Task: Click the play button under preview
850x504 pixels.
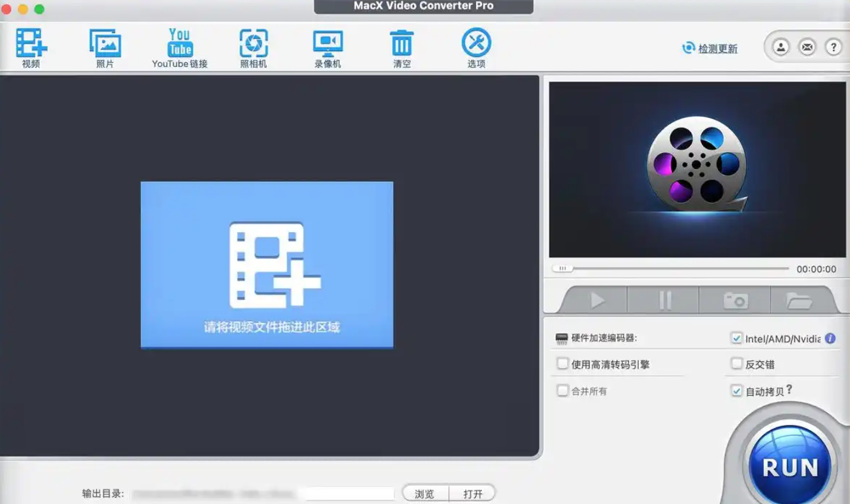Action: click(x=596, y=300)
